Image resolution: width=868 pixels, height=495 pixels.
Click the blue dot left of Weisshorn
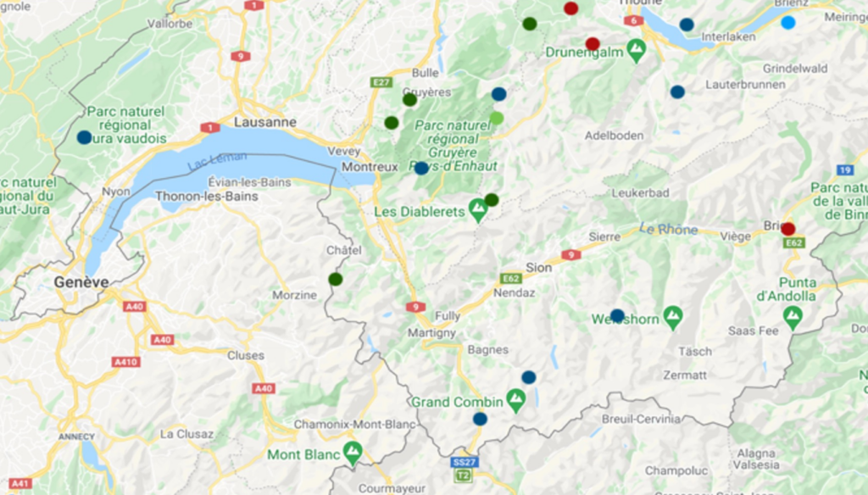coord(617,316)
